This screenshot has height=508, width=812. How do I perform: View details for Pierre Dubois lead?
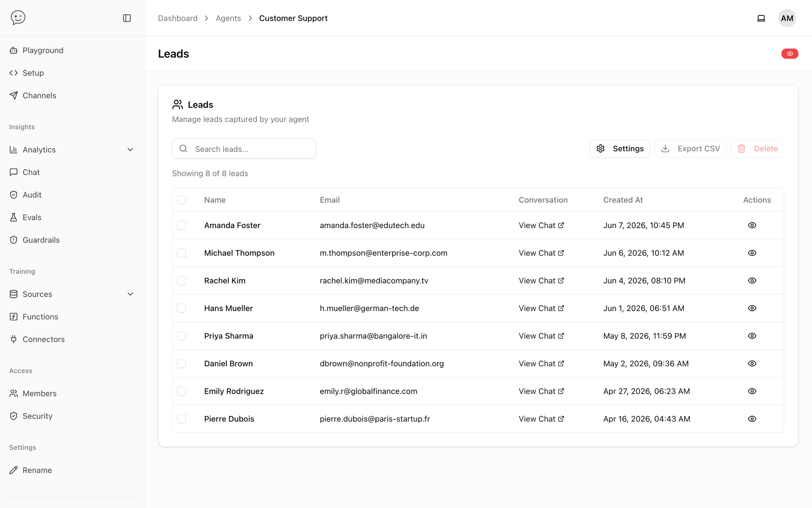752,419
